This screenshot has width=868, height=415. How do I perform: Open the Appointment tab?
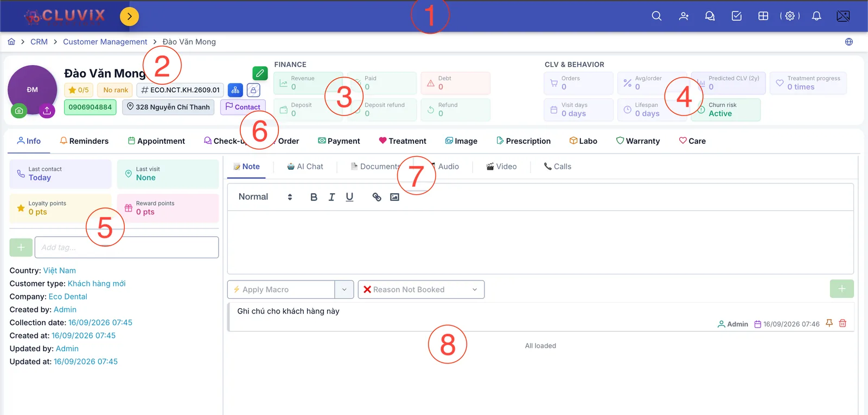156,141
